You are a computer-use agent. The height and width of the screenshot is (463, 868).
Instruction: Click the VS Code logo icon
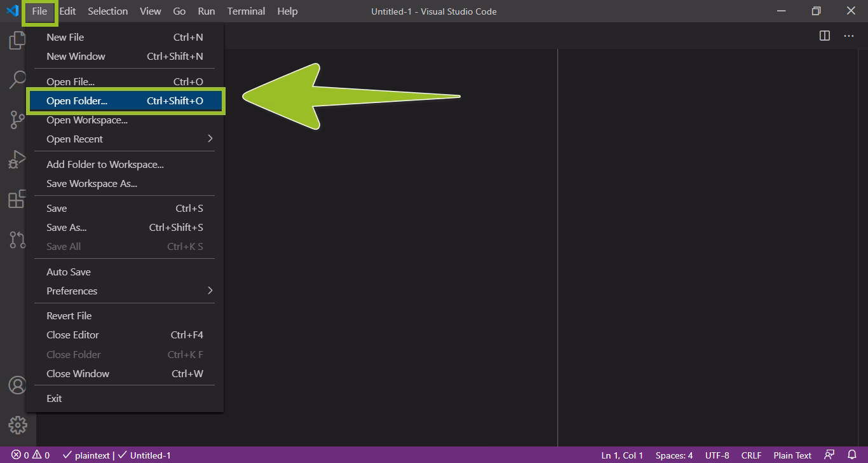click(12, 11)
